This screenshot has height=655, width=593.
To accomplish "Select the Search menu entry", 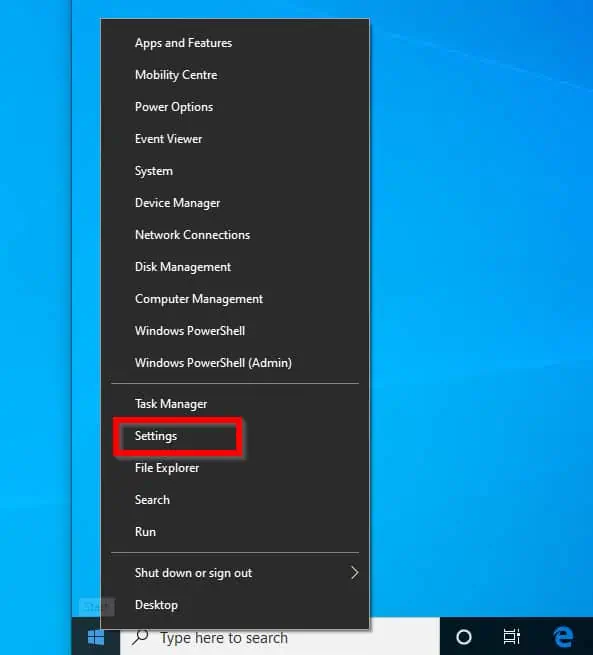I will click(x=235, y=500).
